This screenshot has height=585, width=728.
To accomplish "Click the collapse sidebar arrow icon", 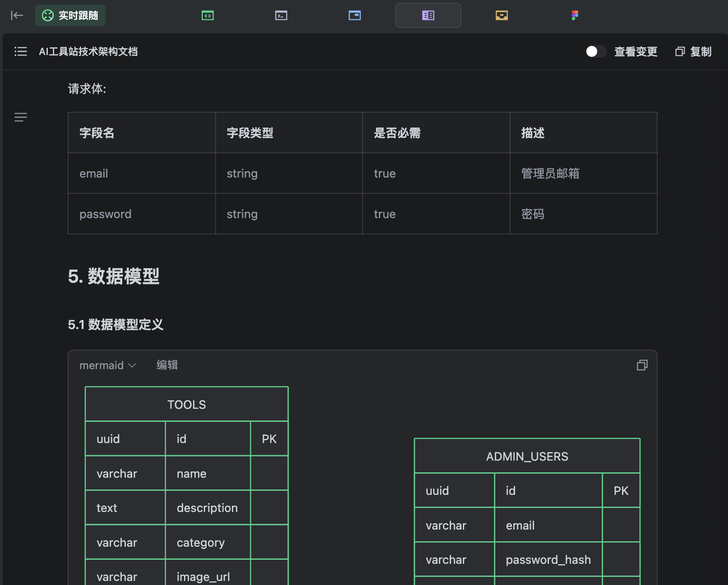I will pos(17,15).
